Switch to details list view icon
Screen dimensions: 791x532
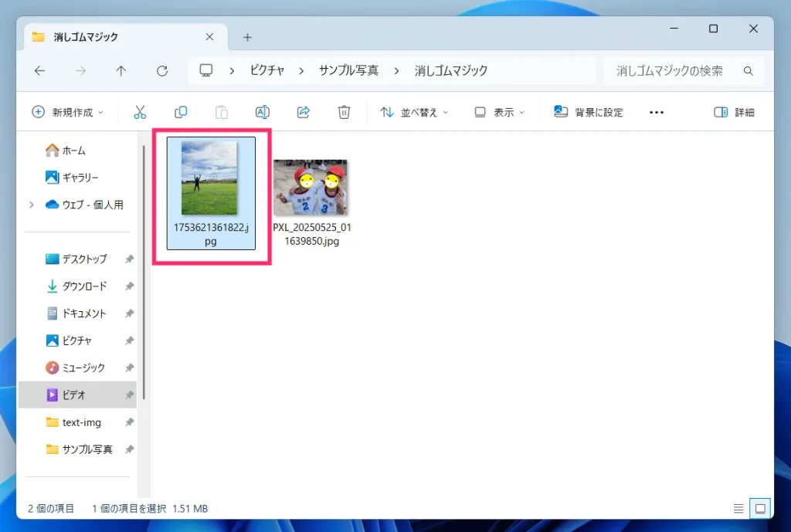[738, 509]
